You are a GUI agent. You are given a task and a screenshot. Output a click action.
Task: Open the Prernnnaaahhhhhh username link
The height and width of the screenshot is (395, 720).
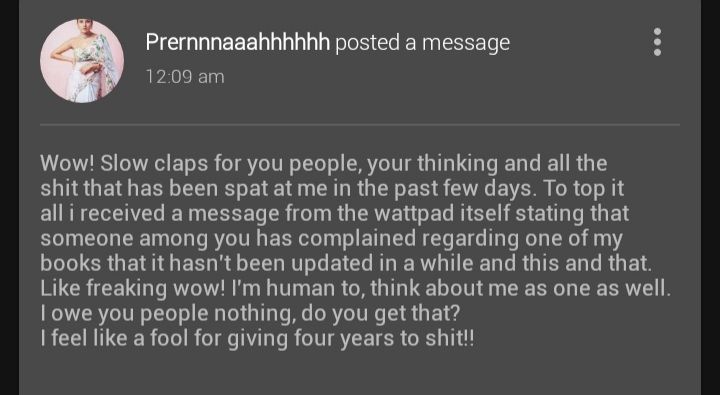click(x=237, y=42)
